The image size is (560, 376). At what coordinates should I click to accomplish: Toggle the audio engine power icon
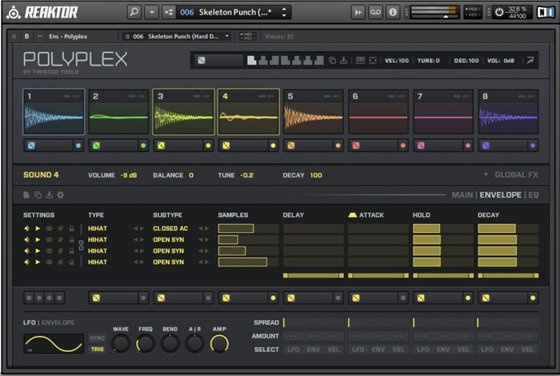[499, 12]
